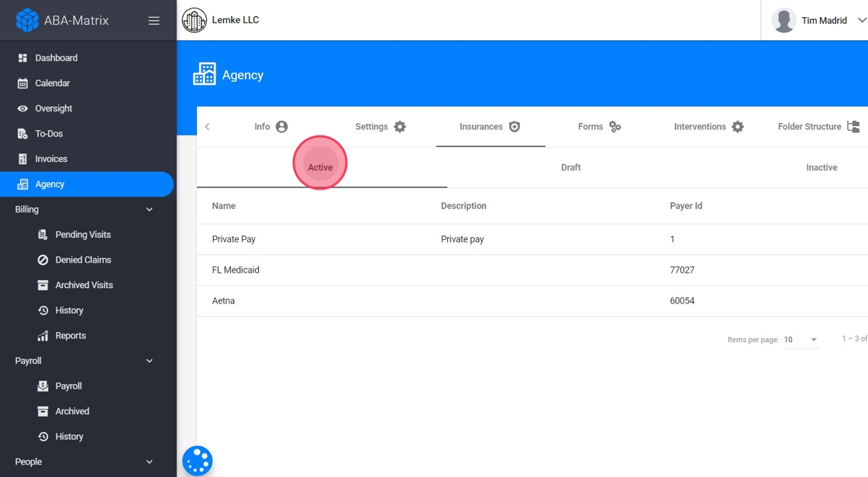The height and width of the screenshot is (477, 868).
Task: Click the Dashboard grid icon
Action: click(x=22, y=57)
